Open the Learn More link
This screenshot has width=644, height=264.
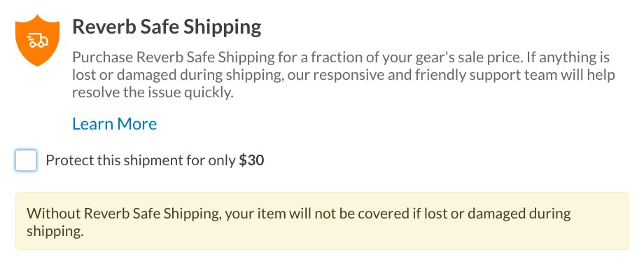[x=115, y=123]
